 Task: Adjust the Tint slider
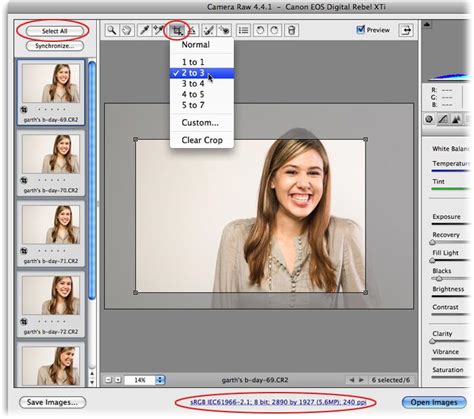[450, 189]
